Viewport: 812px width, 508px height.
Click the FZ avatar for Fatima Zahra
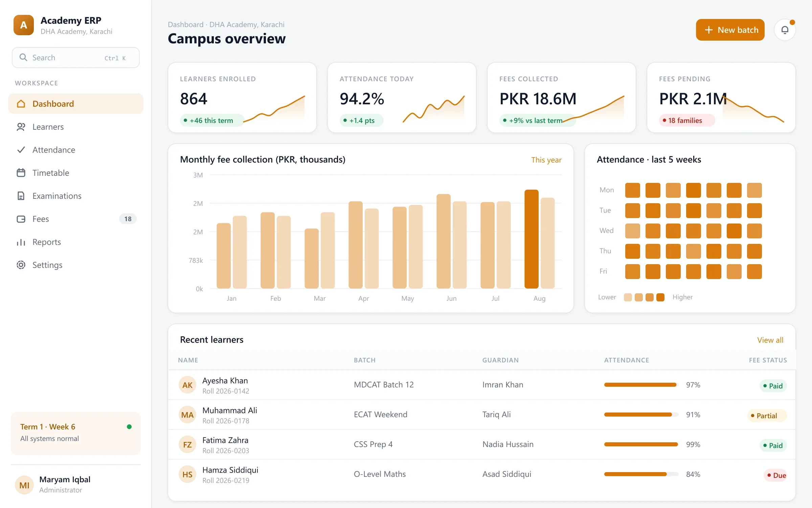(x=187, y=444)
